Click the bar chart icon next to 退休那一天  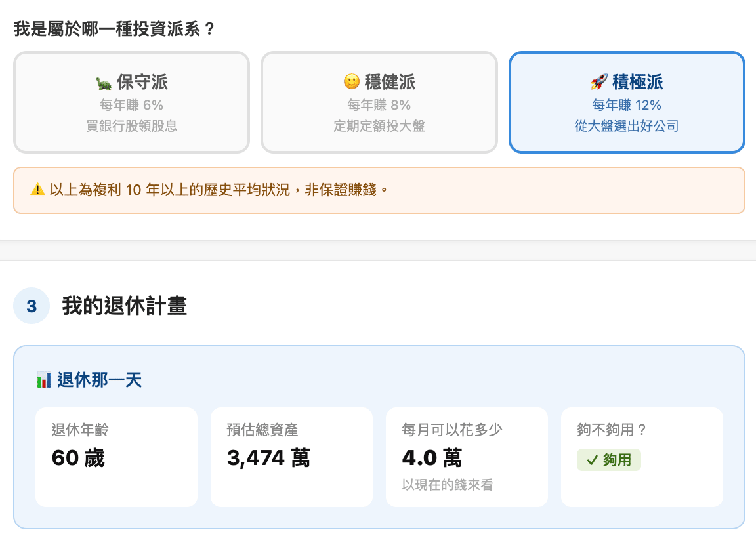pyautogui.click(x=44, y=380)
